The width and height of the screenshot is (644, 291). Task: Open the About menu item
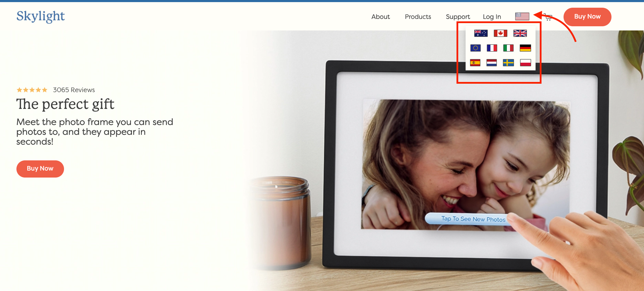pos(380,17)
